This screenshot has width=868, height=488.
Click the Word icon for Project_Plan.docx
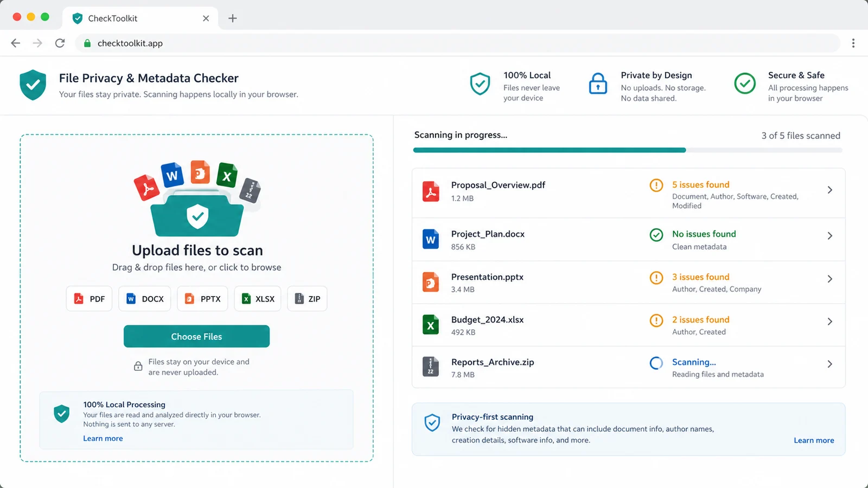pos(431,239)
